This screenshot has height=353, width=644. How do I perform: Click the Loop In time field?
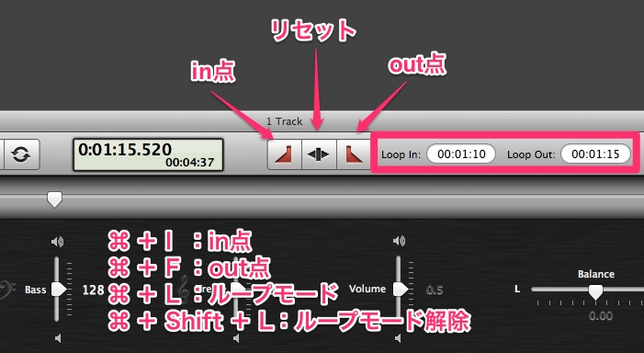(461, 154)
